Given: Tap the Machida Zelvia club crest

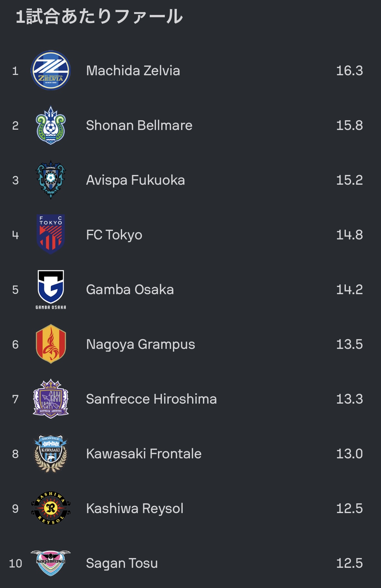Looking at the screenshot, I should click(51, 70).
